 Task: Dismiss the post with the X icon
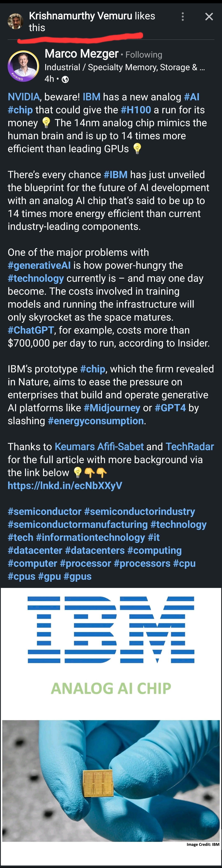coord(209,17)
